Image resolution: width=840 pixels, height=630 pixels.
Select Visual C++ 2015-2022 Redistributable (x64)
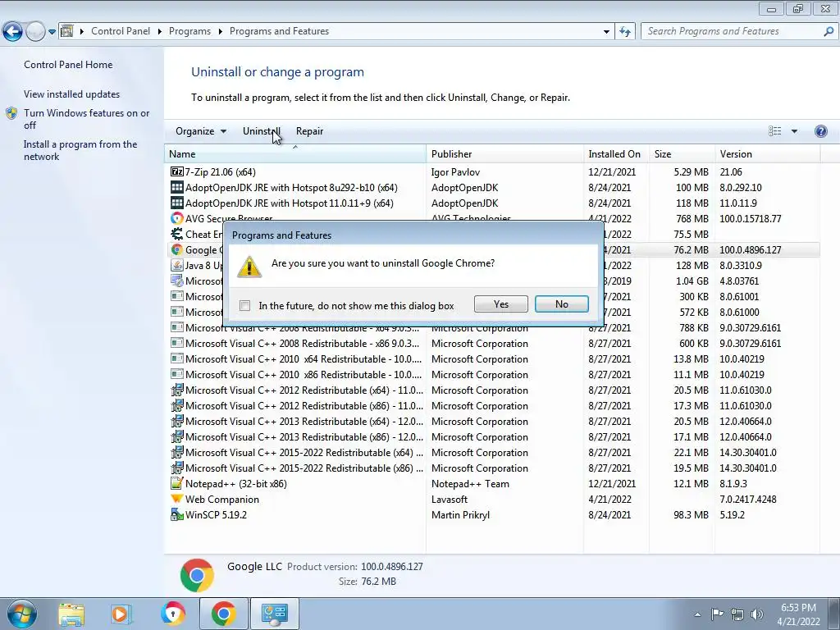(492, 452)
